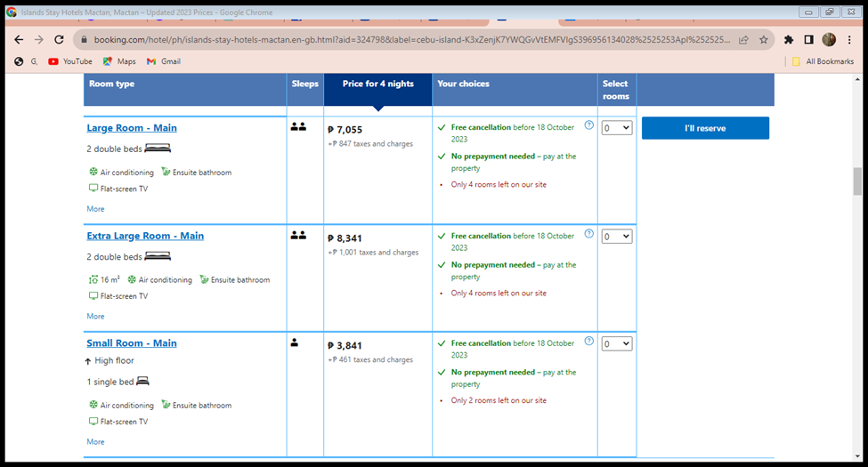Open the Large Room - Main link
This screenshot has width=868, height=467.
(132, 128)
